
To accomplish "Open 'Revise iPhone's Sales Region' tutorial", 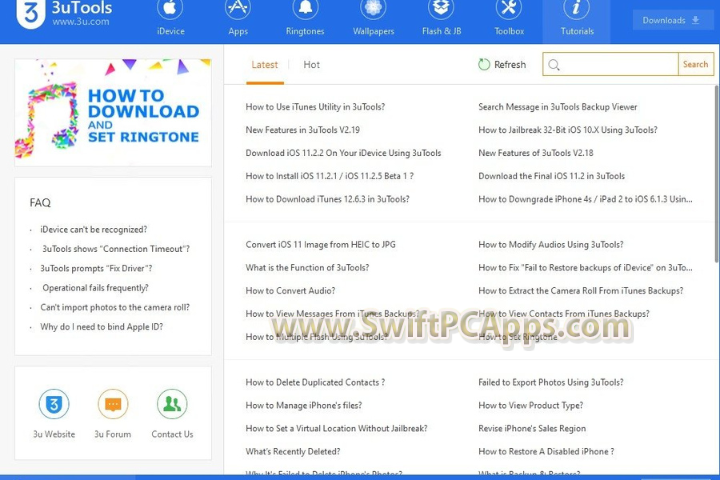I will [x=532, y=428].
